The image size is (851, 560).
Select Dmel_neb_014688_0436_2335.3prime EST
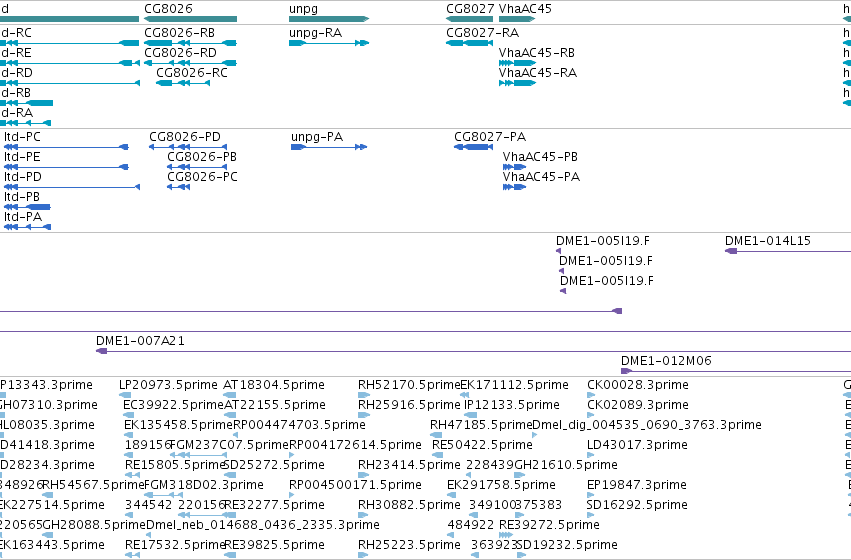point(263,525)
